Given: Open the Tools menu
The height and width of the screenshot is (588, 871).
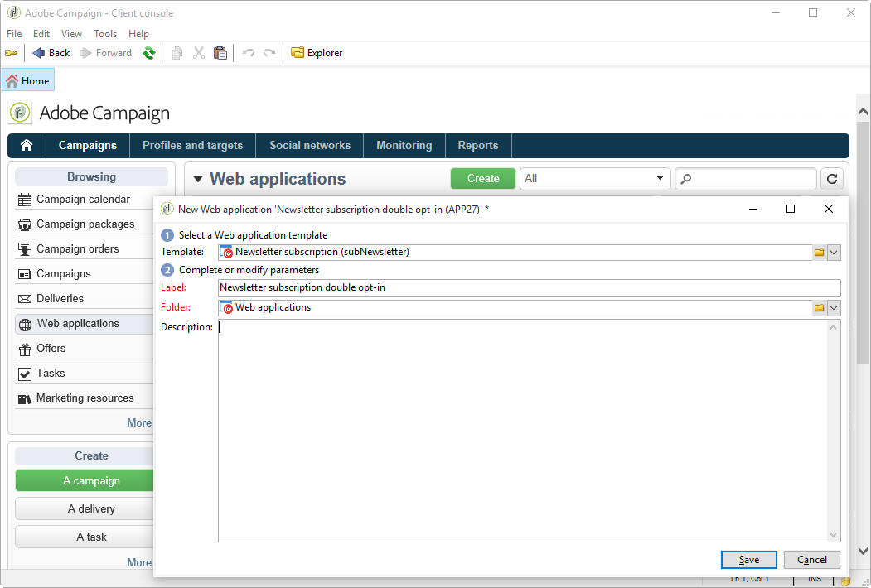Looking at the screenshot, I should point(105,34).
